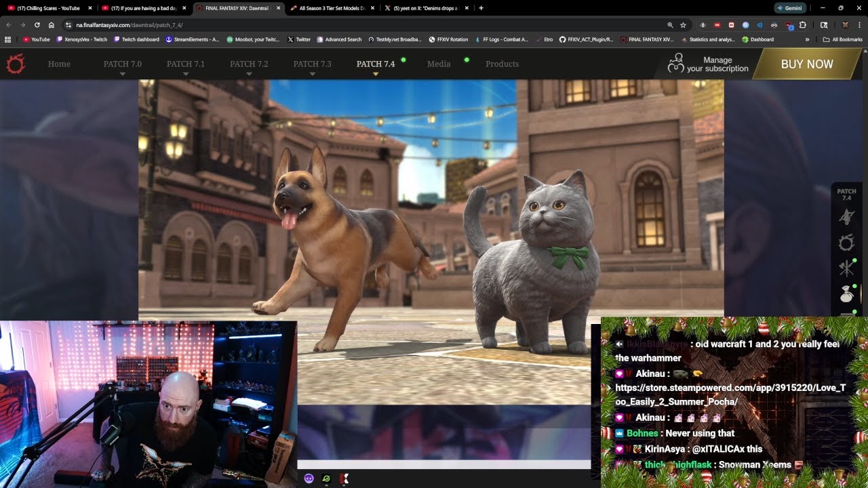
Task: Expand the gold arrow under PATCH 7.4
Action: point(376,74)
